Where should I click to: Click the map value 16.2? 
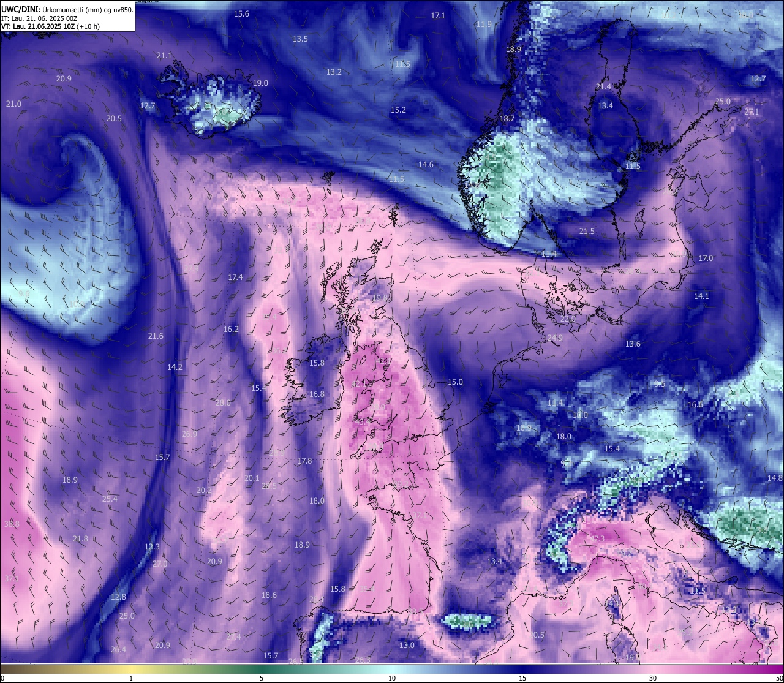point(231,329)
